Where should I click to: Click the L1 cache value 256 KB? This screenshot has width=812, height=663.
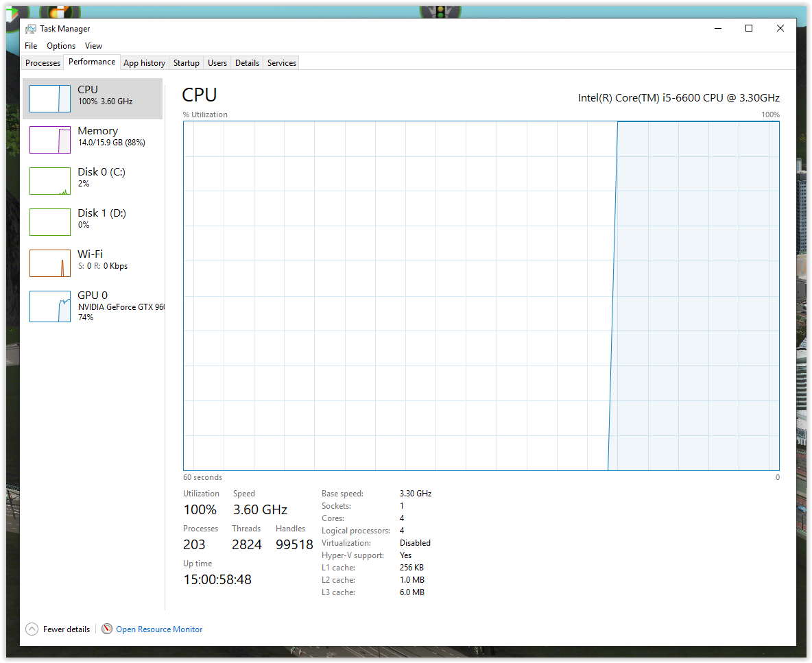[411, 568]
